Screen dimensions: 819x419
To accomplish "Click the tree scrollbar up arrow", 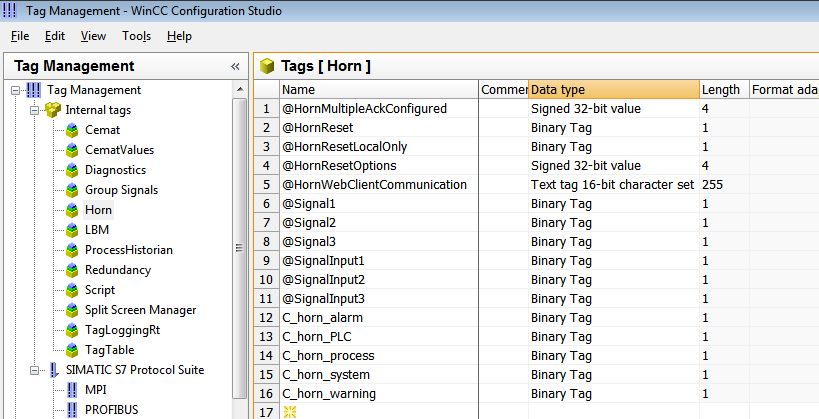I will tap(240, 89).
